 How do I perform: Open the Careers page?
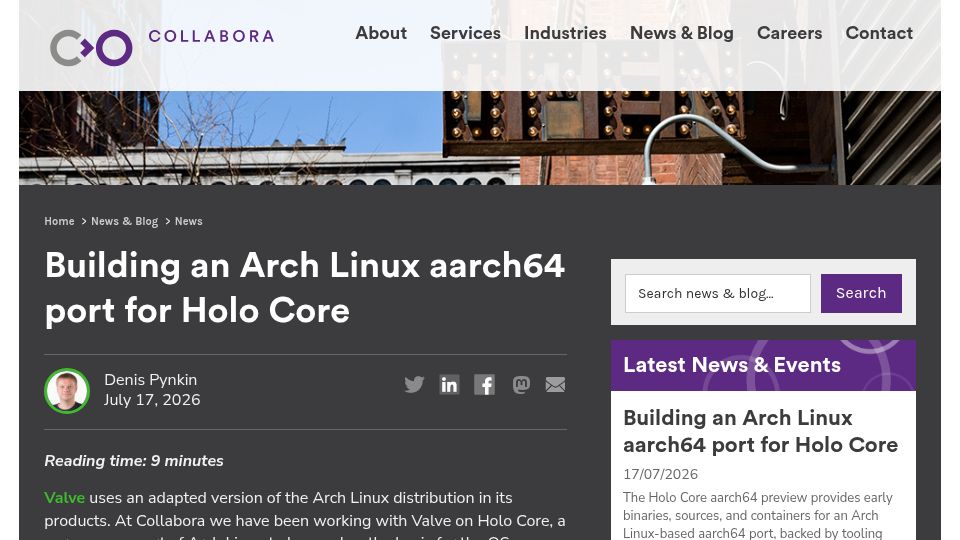[x=789, y=33]
